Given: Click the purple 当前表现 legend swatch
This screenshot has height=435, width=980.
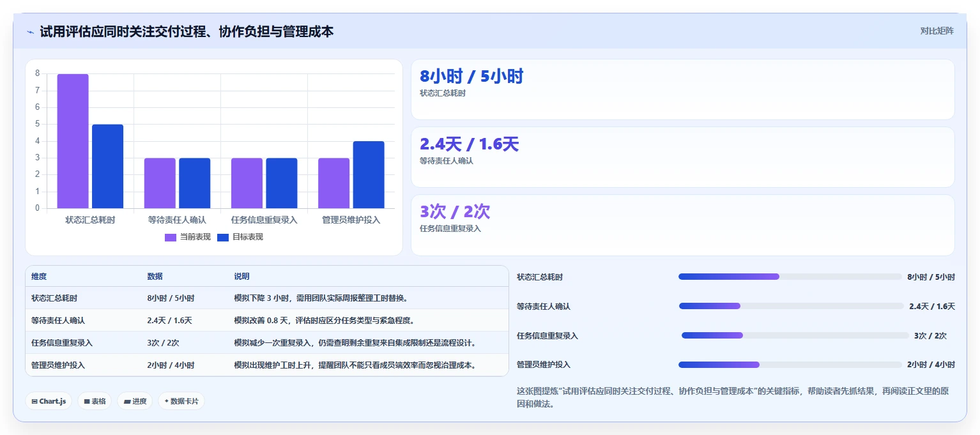Looking at the screenshot, I should click(x=171, y=237).
